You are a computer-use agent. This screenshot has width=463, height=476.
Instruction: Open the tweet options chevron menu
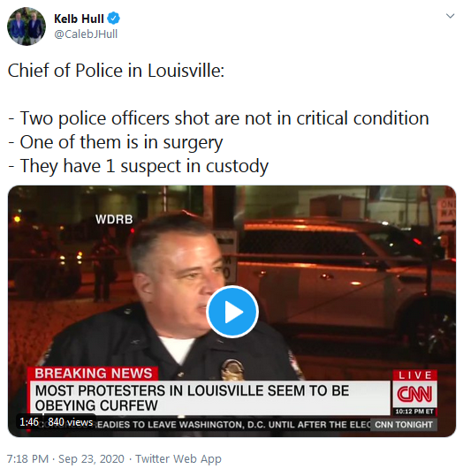(450, 16)
